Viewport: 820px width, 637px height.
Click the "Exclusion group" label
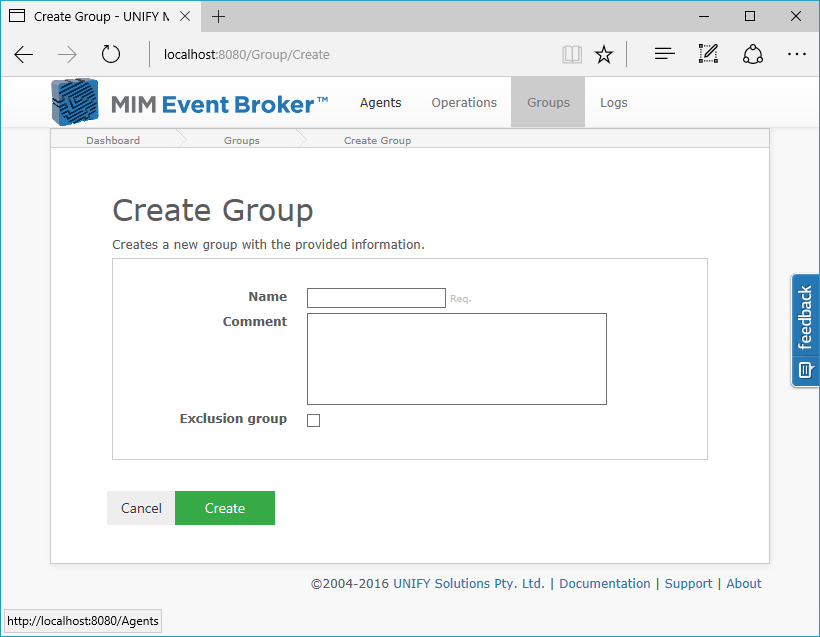[x=233, y=418]
